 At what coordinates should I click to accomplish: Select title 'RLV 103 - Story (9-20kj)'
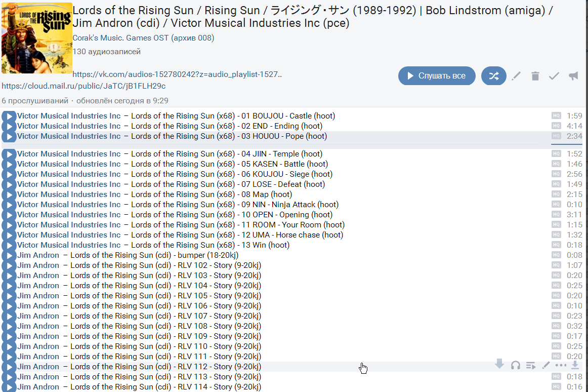(220, 276)
